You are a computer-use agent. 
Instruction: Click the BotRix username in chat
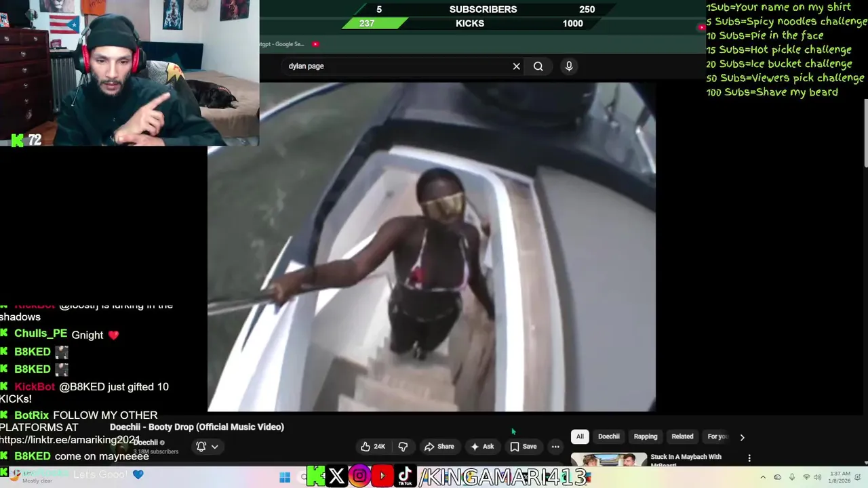32,415
